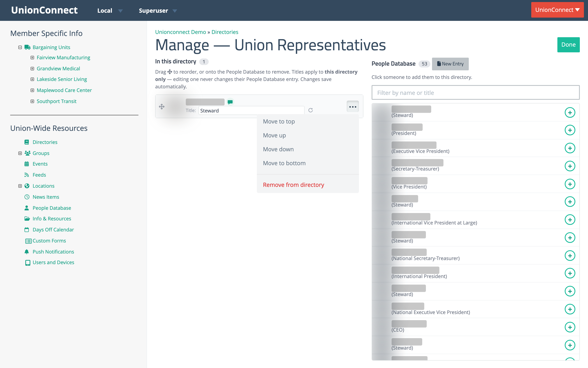Open the three-dots options button
This screenshot has width=588, height=368.
pyautogui.click(x=353, y=106)
